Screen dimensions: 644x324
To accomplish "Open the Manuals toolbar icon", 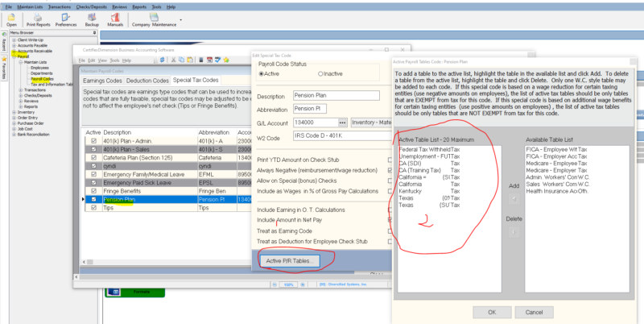I will tap(114, 20).
